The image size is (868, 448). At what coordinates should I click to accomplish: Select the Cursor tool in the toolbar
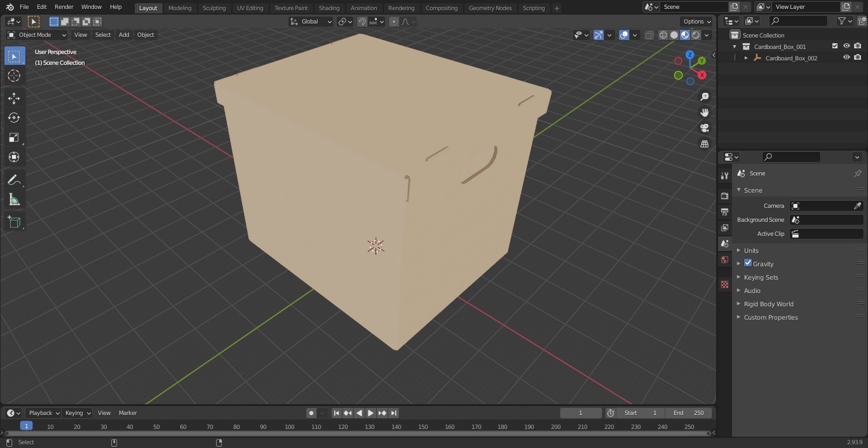pos(14,76)
